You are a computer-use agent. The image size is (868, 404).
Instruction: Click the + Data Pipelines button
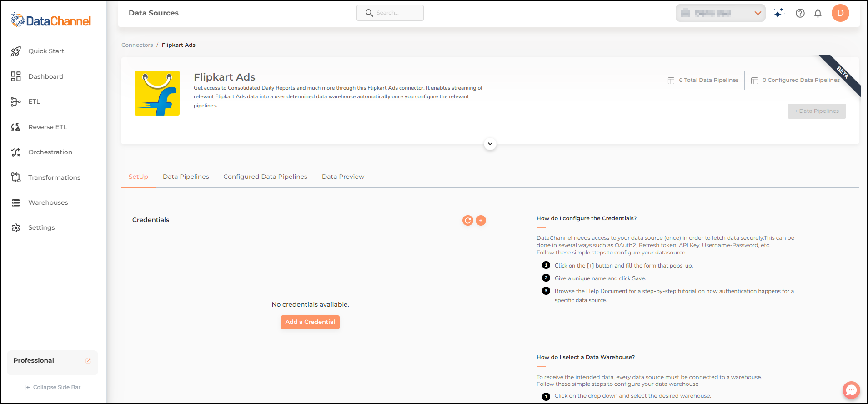pos(817,111)
